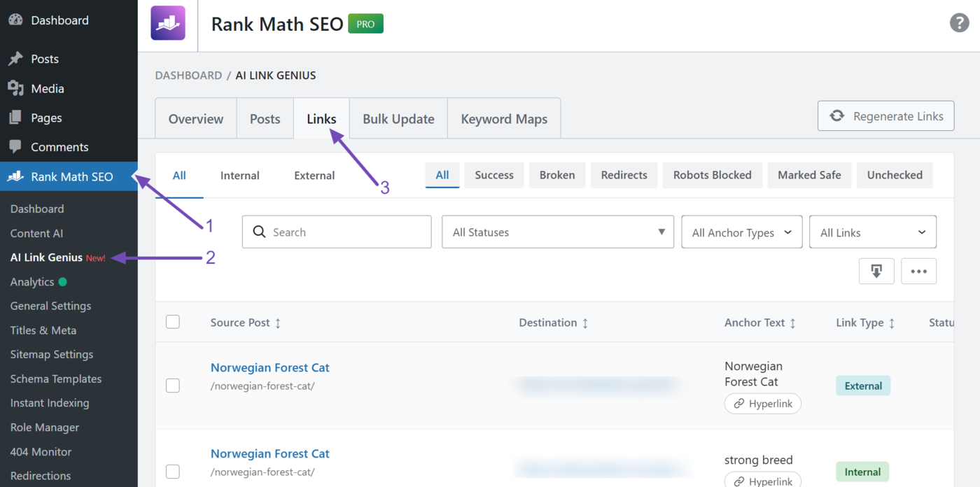
Task: Click the Comments bubble icon
Action: point(15,147)
